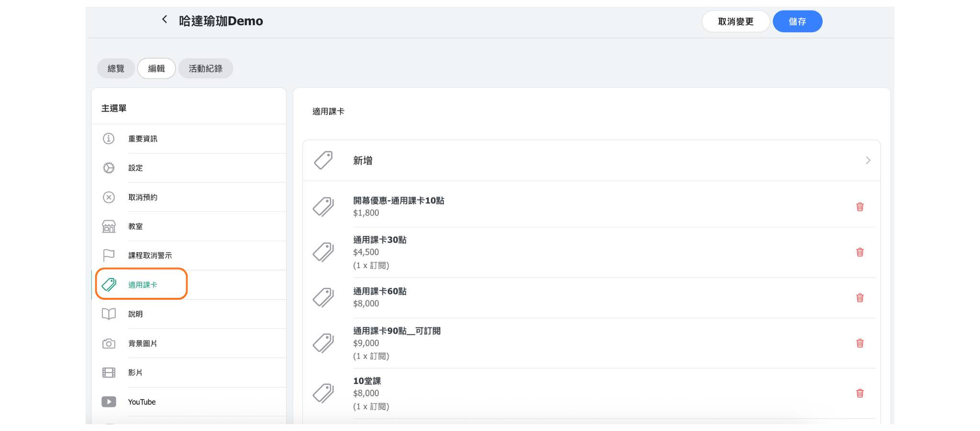Select the 編輯 tab

click(x=156, y=68)
